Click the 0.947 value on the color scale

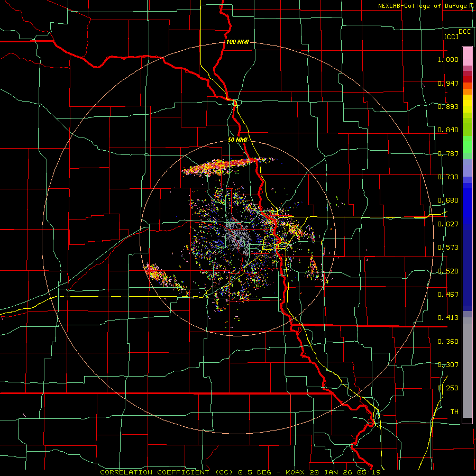click(x=448, y=83)
